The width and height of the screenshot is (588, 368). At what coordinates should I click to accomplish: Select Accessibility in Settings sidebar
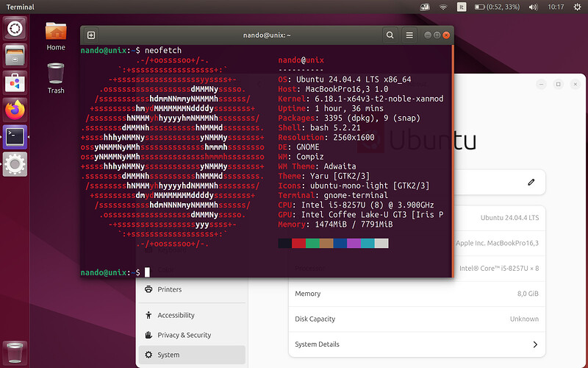tap(192, 315)
